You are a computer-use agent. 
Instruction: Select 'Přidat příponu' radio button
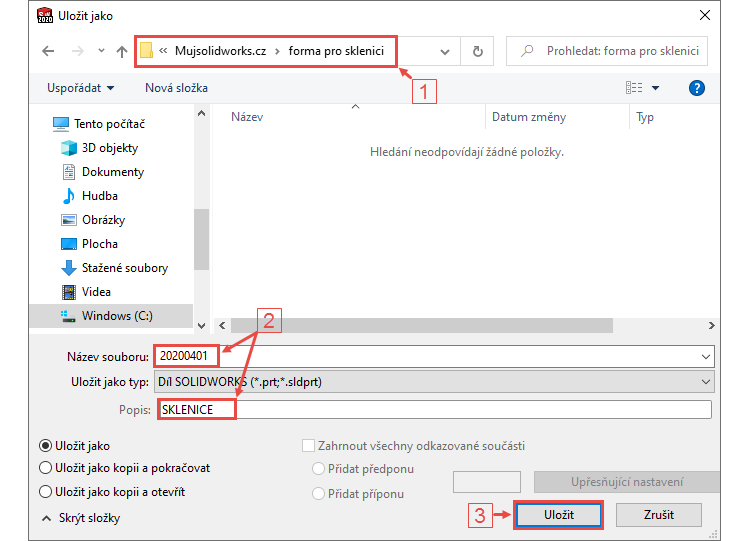pos(318,494)
